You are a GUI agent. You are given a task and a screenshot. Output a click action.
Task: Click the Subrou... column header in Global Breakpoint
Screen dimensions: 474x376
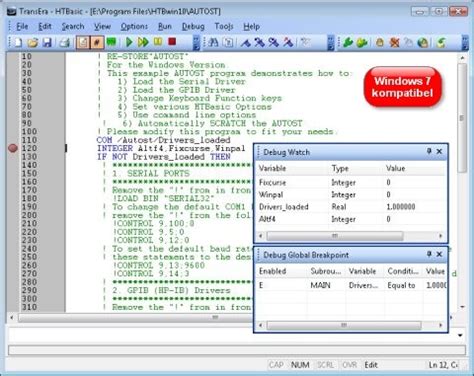pyautogui.click(x=326, y=271)
